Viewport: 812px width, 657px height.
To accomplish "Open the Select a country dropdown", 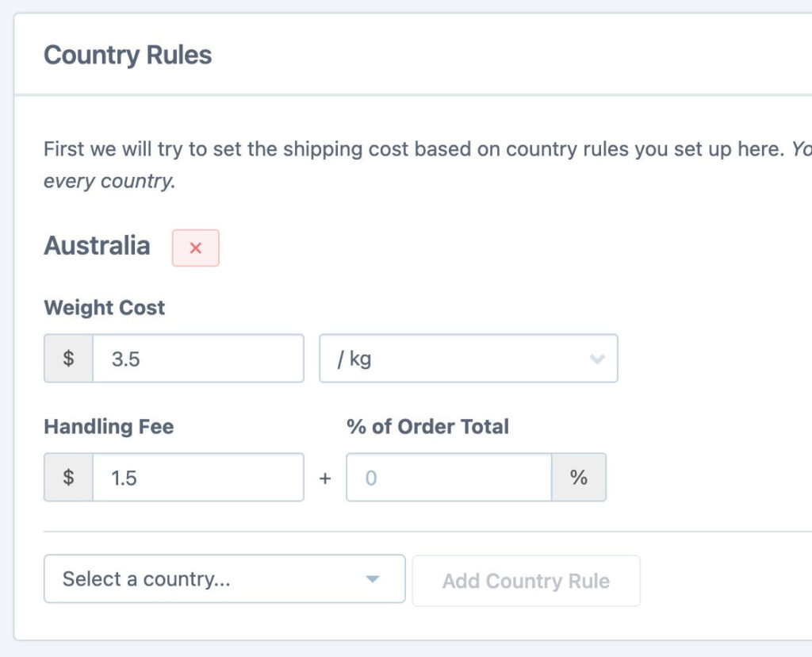I will [224, 579].
